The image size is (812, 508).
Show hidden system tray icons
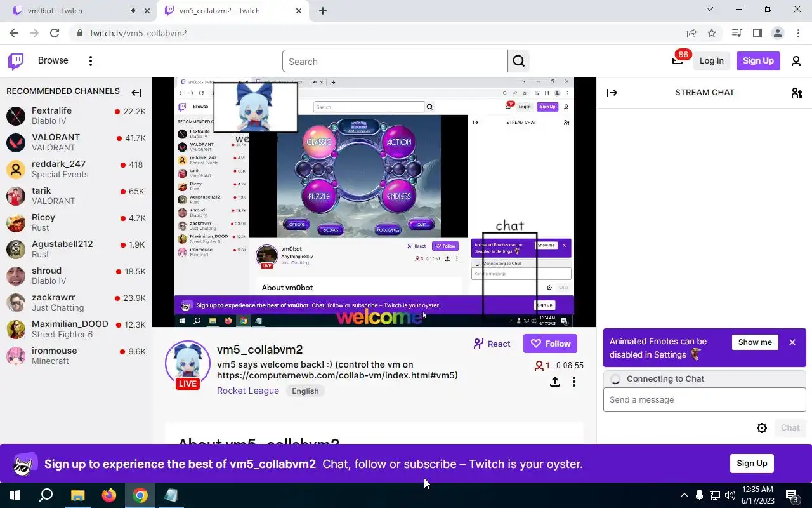tap(684, 495)
